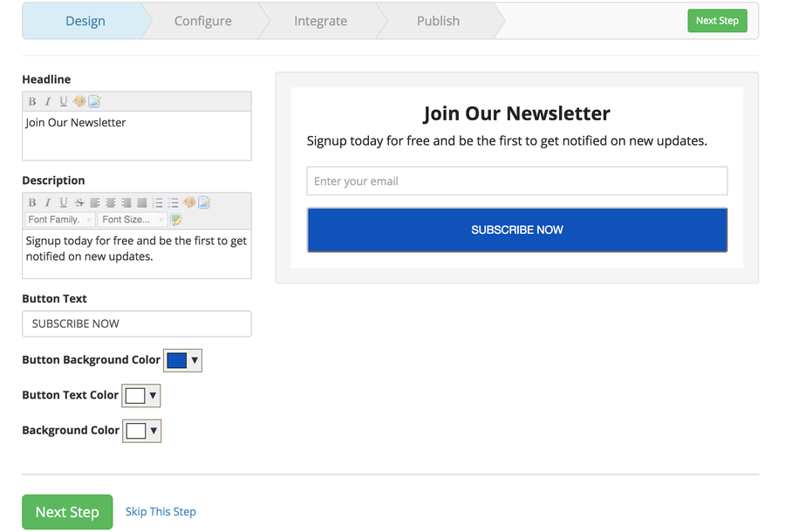Viewport: 785px width, 532px height.
Task: Click Headline edit source icon
Action: click(94, 101)
